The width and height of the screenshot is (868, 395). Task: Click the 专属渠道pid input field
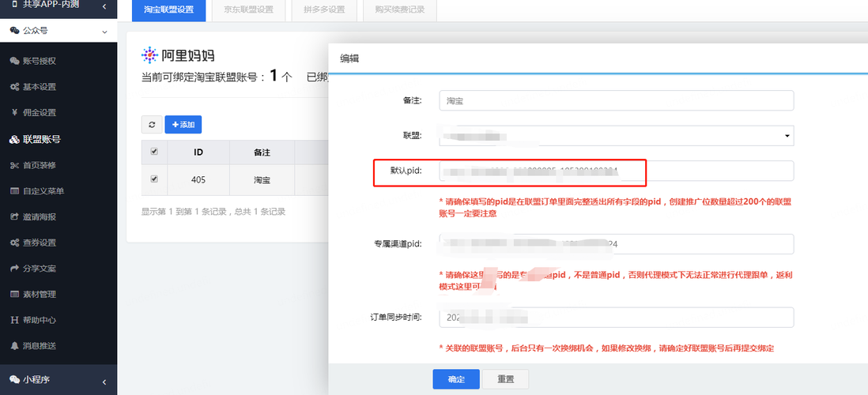pos(617,244)
